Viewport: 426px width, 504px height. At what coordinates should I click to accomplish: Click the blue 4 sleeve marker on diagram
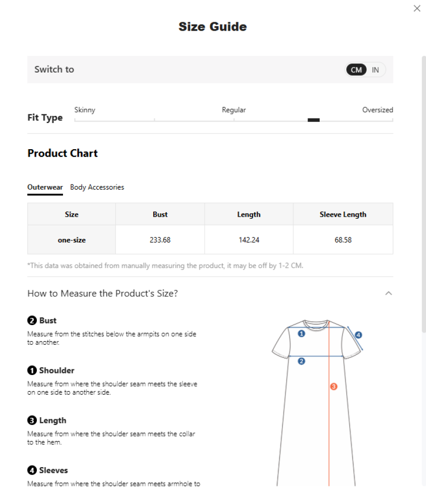[358, 335]
